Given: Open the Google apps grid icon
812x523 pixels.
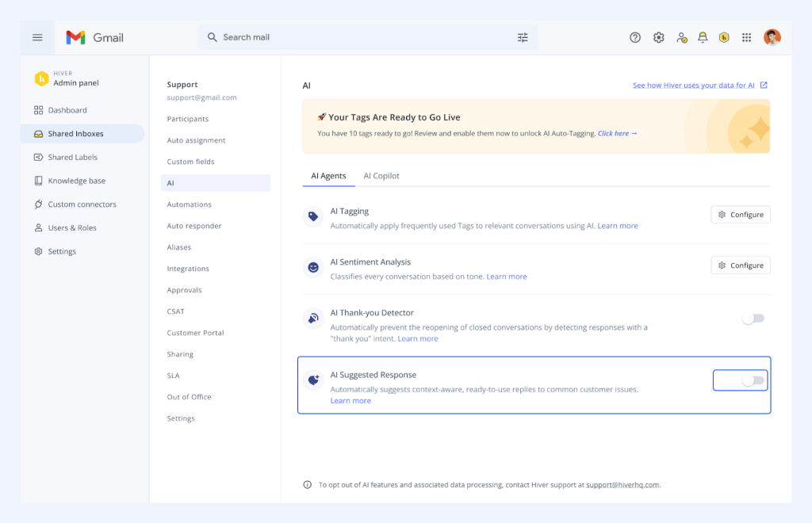Looking at the screenshot, I should (x=746, y=37).
